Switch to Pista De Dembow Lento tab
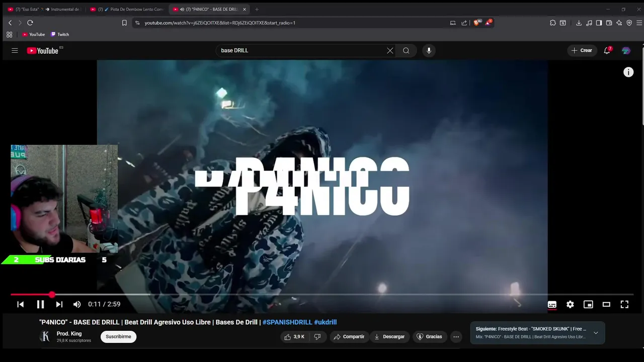This screenshot has width=644, height=362. coord(127,9)
